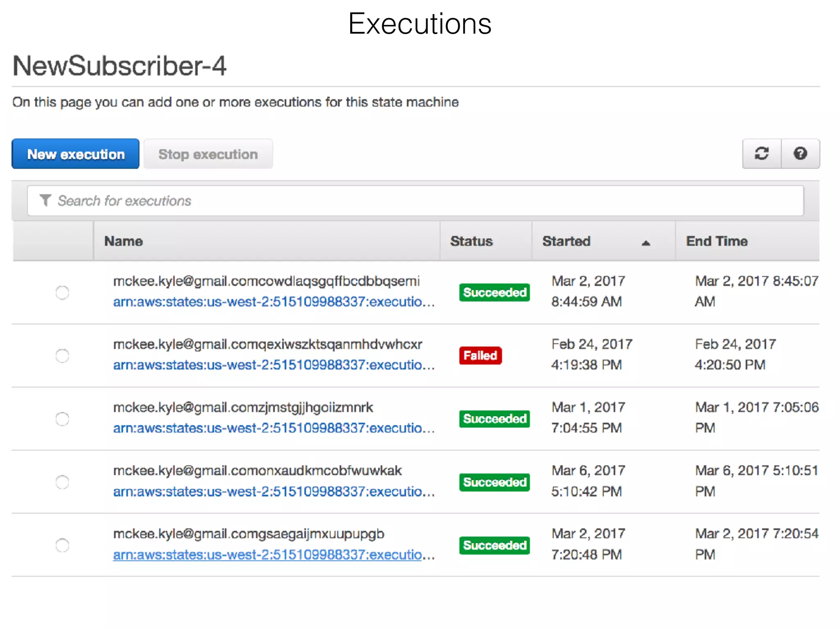Click the refresh executions icon
The width and height of the screenshot is (840, 630).
point(762,154)
